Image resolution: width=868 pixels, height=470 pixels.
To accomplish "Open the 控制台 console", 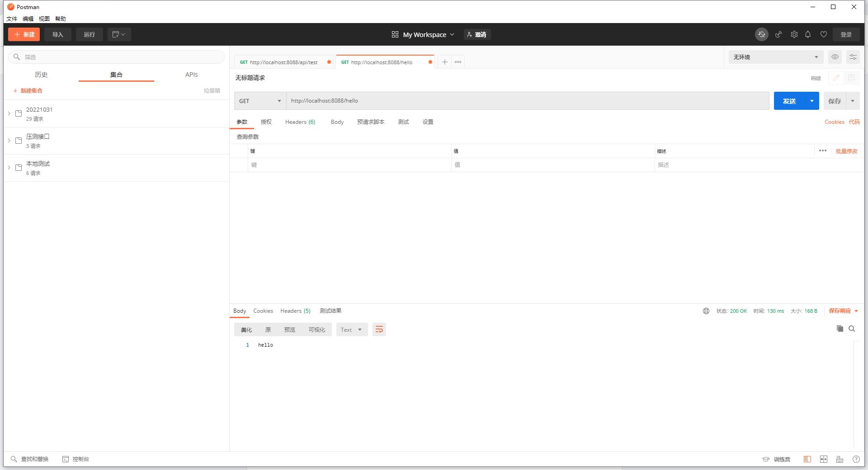I will pos(76,459).
